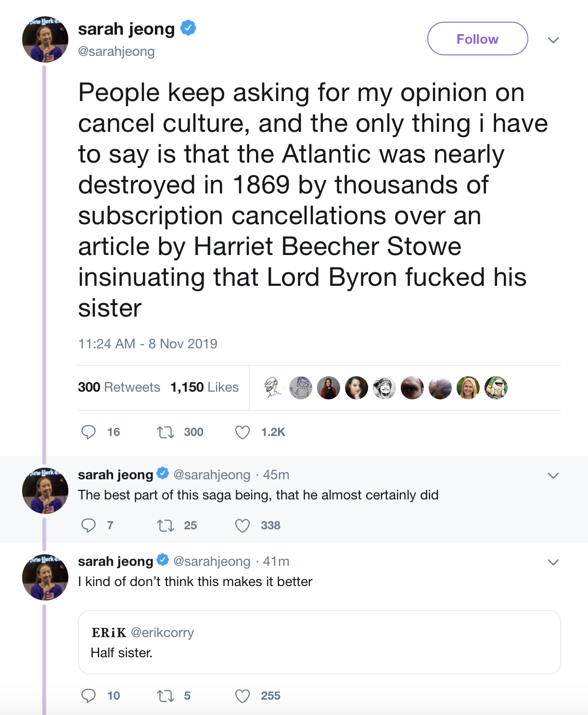
Task: Retweet the main cancel culture tweet
Action: click(166, 432)
